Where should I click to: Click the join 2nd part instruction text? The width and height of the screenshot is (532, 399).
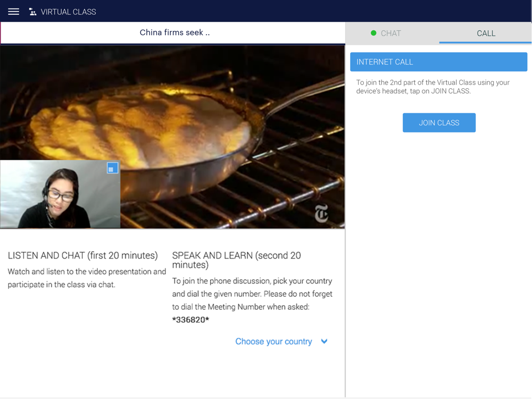433,87
